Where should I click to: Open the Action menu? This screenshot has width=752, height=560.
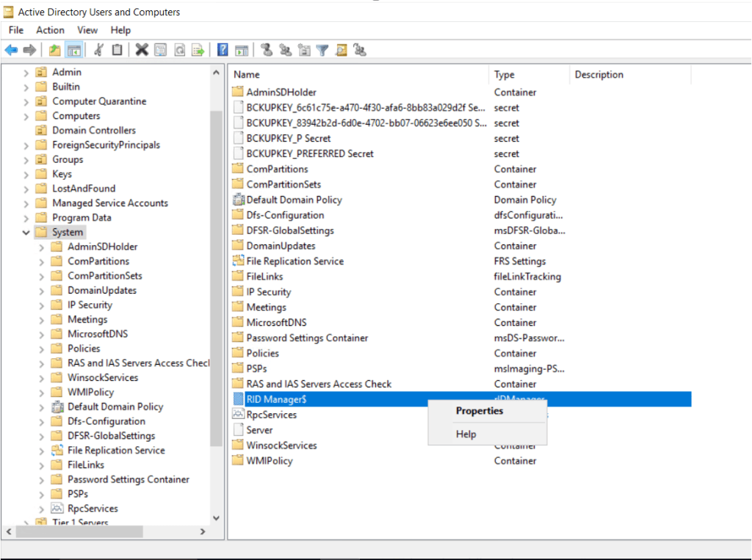point(50,30)
